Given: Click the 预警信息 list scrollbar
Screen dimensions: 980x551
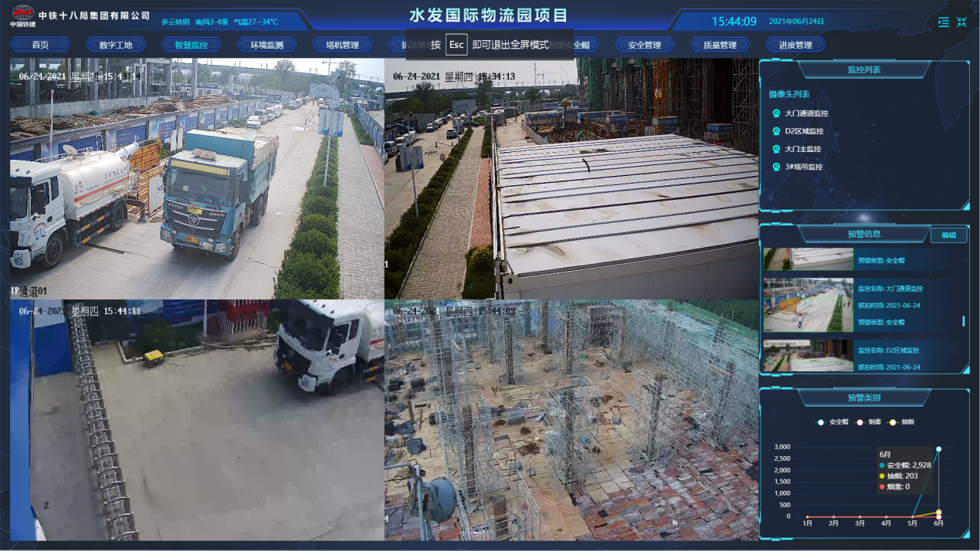Looking at the screenshot, I should click(x=964, y=321).
